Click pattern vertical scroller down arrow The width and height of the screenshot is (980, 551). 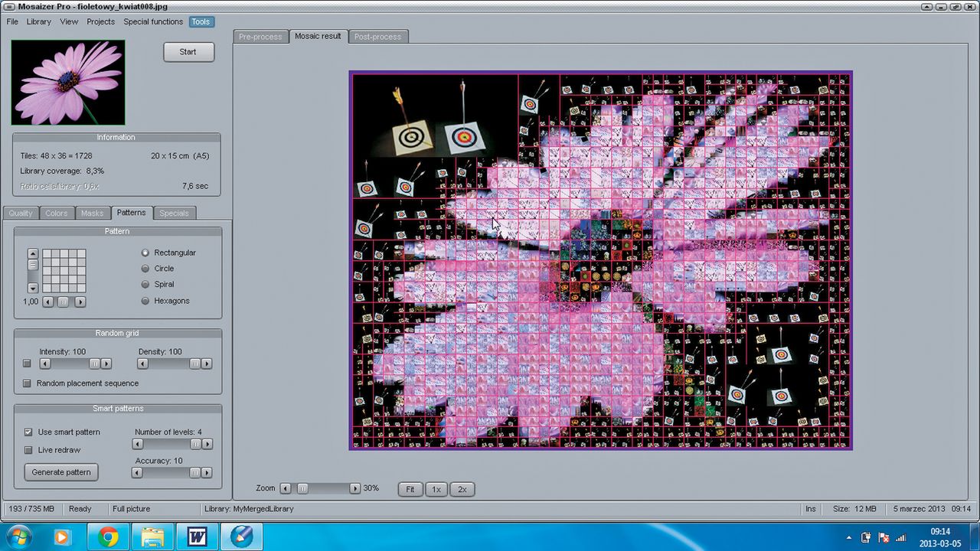(x=32, y=288)
